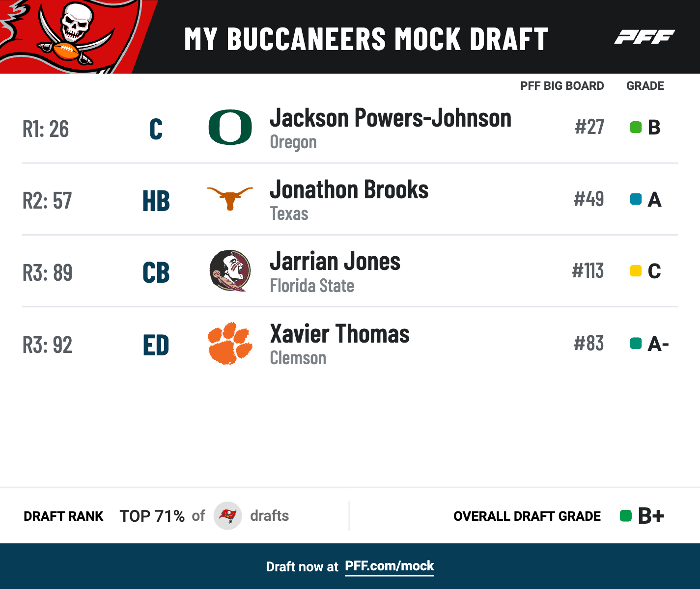Open the PFF.com/mock link
Viewport: 700px width, 589px height.
click(389, 566)
